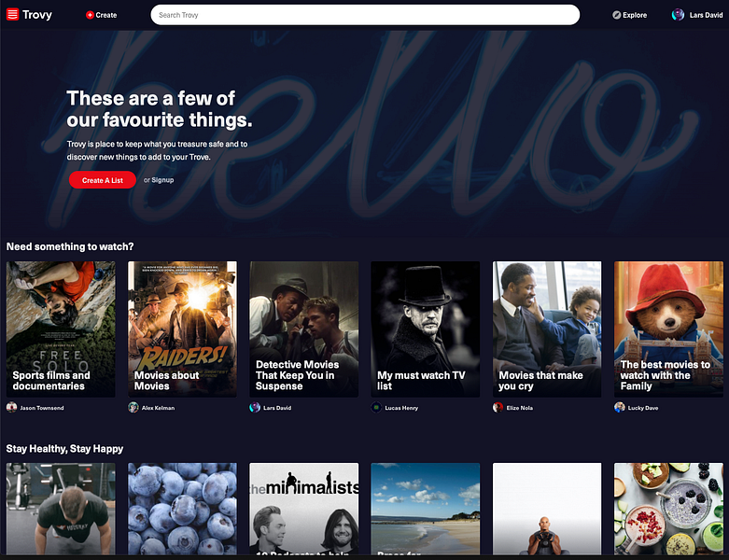729x560 pixels.
Task: Open the Explore menu item
Action: (635, 15)
